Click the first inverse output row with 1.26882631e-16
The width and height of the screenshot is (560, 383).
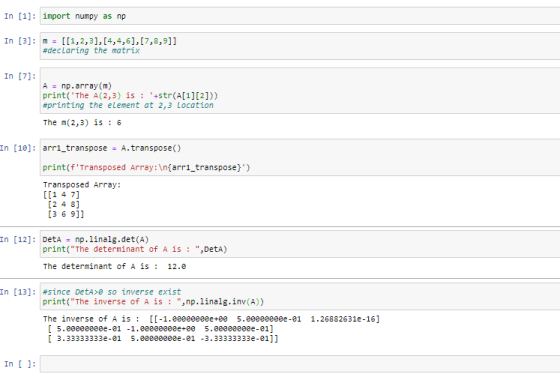(x=211, y=319)
